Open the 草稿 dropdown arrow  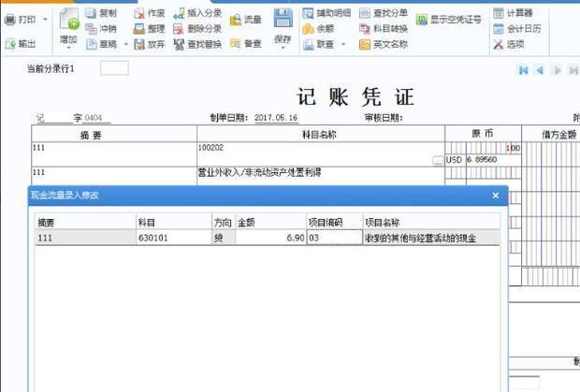pyautogui.click(x=125, y=44)
